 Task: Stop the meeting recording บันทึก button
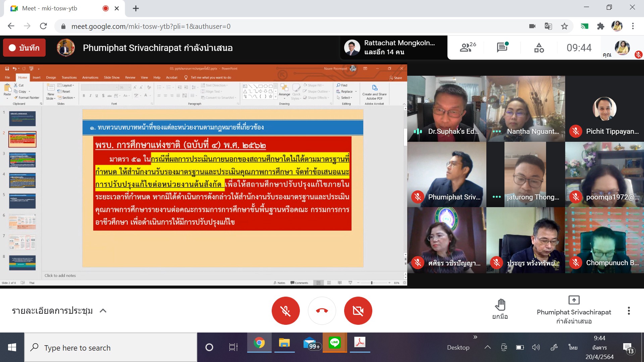[x=24, y=48]
